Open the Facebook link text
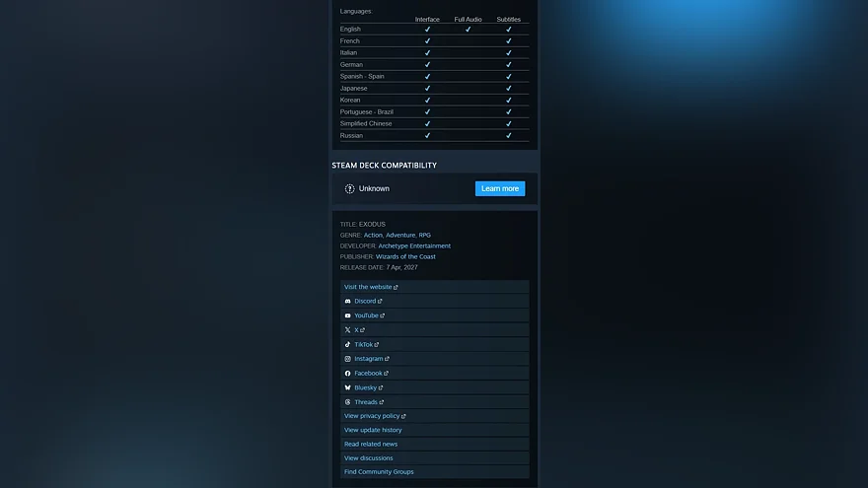 tap(368, 373)
